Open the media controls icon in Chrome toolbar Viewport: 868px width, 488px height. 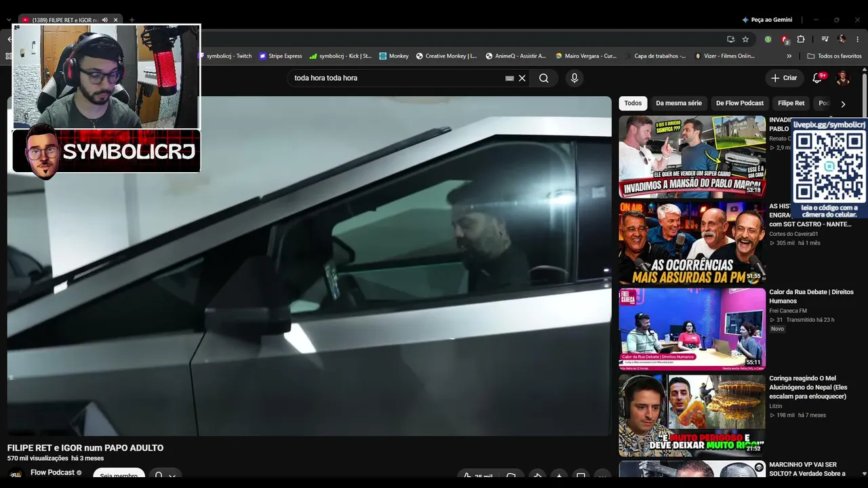(x=825, y=39)
